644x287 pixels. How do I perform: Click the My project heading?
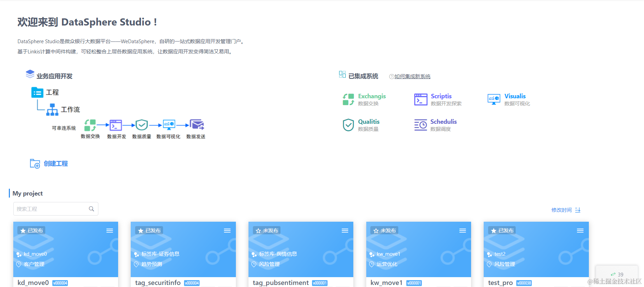pos(28,193)
